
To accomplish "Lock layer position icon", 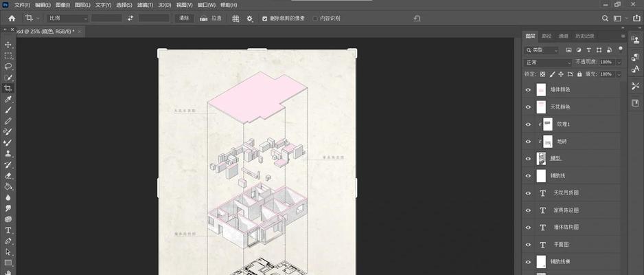I will pyautogui.click(x=561, y=74).
